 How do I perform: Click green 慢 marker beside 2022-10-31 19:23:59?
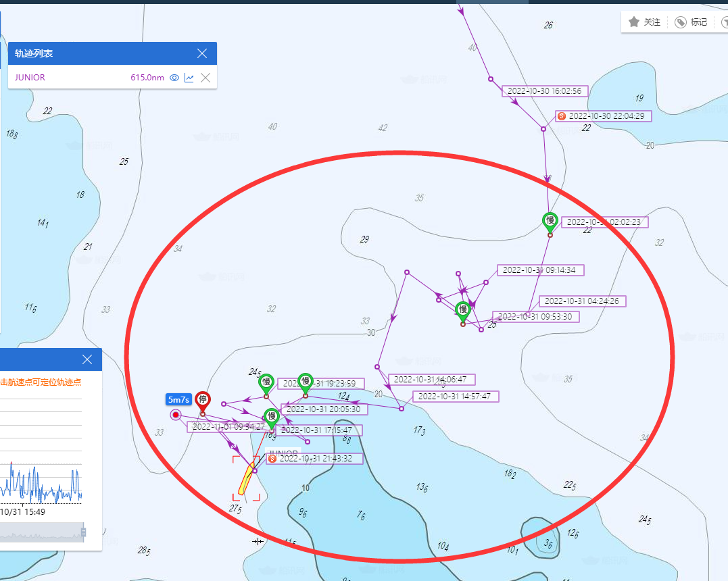click(306, 382)
